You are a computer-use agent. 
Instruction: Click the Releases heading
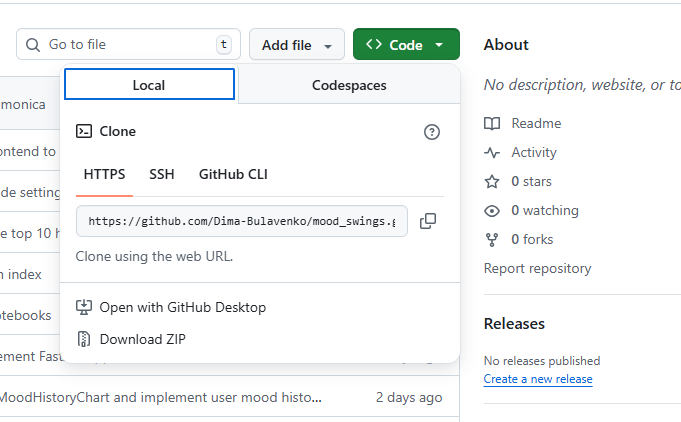click(x=514, y=324)
